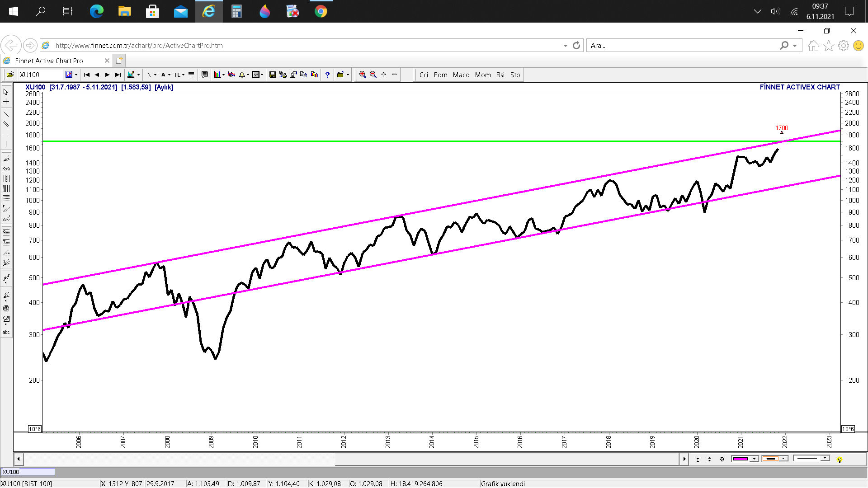This screenshot has width=868, height=488.
Task: Open the alarm bell dropdown arrow
Action: point(248,75)
